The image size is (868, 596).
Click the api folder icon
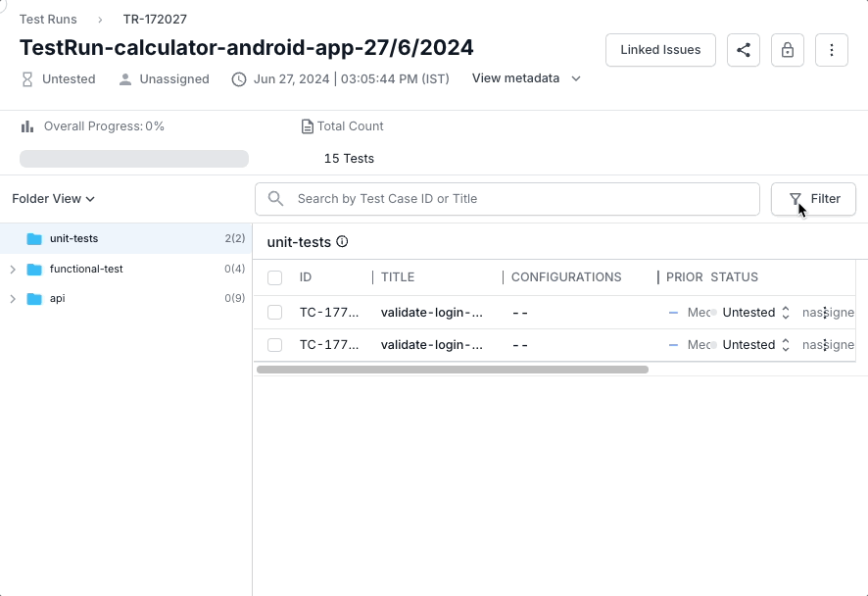(x=34, y=298)
